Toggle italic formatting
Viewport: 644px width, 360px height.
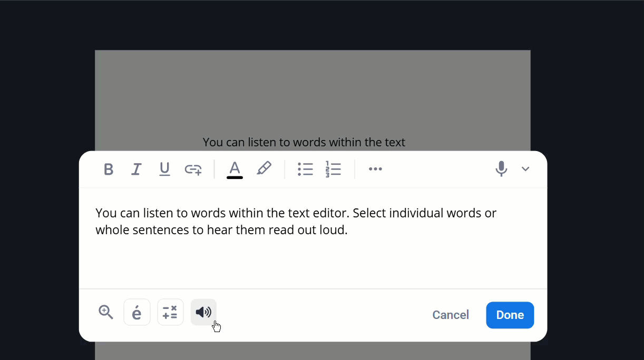136,169
